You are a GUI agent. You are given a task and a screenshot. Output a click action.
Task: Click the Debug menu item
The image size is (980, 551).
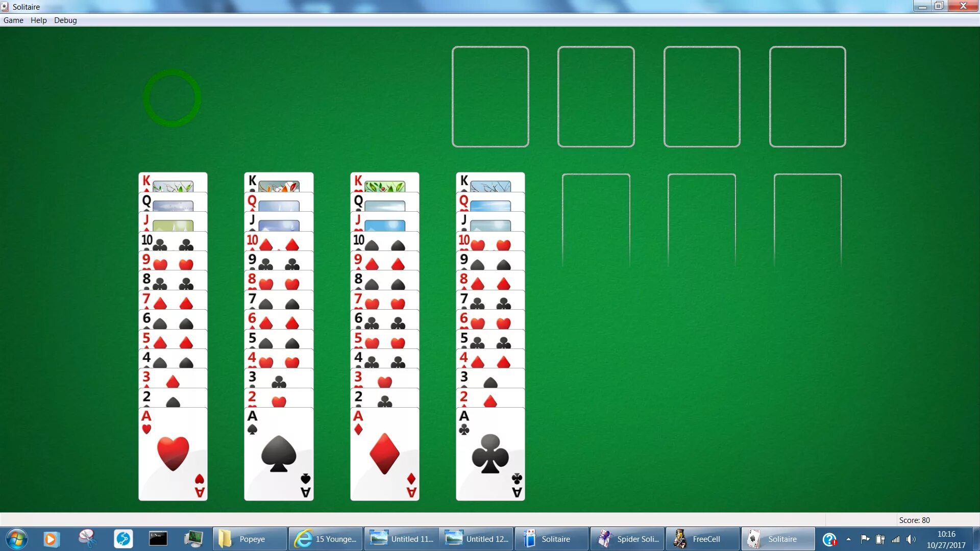(65, 20)
